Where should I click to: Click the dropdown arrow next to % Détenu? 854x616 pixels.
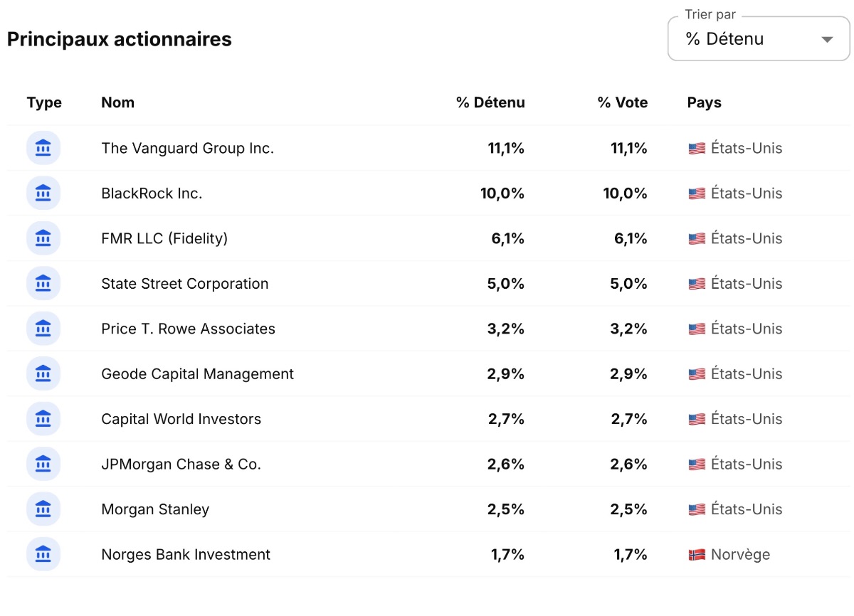point(827,40)
